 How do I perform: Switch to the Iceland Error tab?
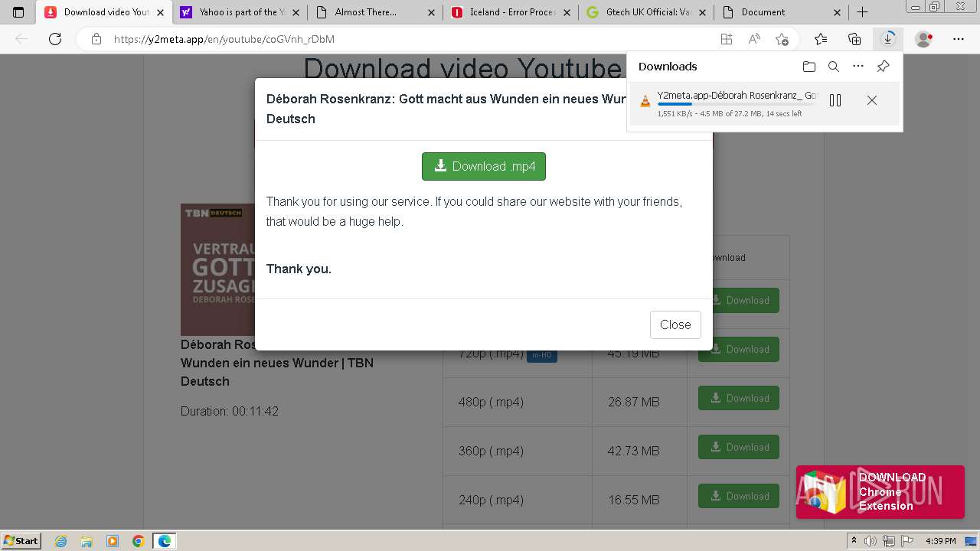pyautogui.click(x=512, y=12)
